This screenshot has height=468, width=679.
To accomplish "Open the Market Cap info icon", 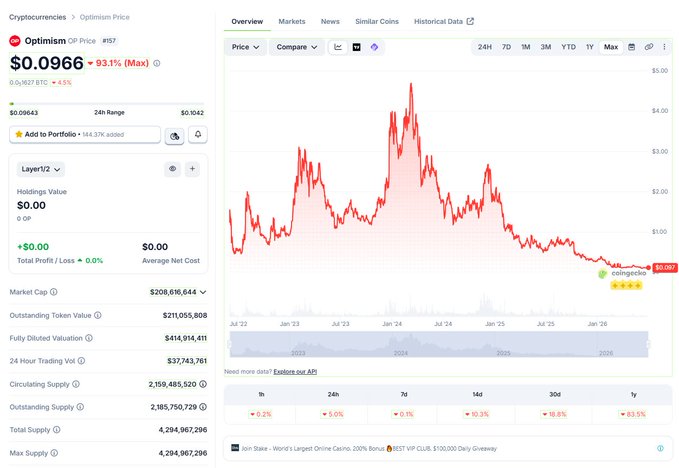I will (x=54, y=292).
